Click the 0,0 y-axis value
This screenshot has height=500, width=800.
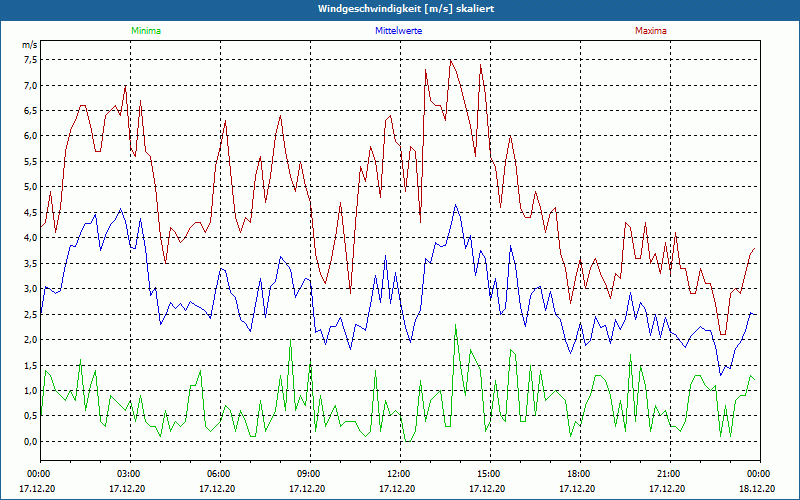(31, 441)
